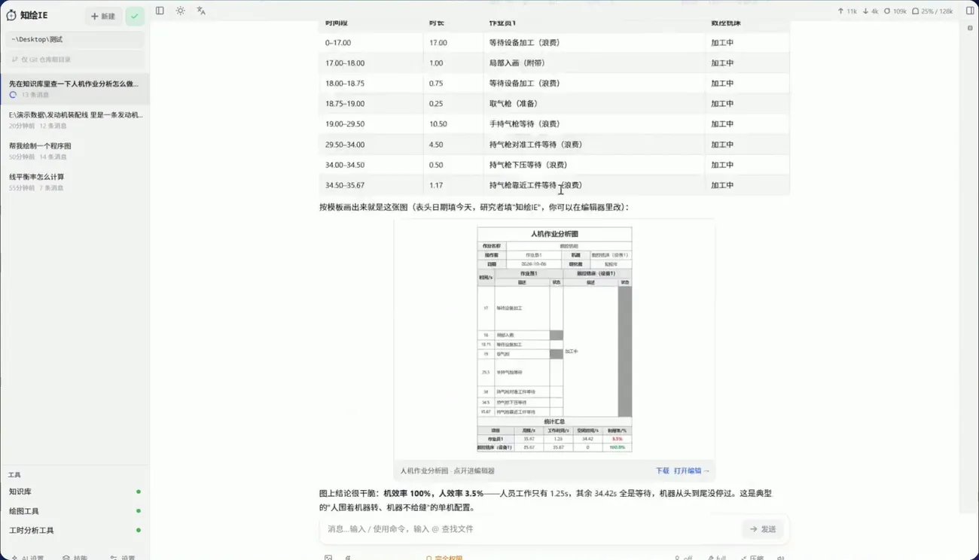
Task: Open chat 先在知识库里查一下人机作业分析怎么做
Action: coord(75,89)
